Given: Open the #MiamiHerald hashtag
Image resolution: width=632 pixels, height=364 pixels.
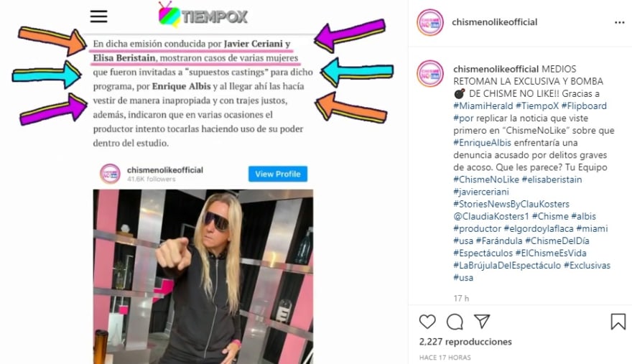Looking at the screenshot, I should [x=483, y=106].
